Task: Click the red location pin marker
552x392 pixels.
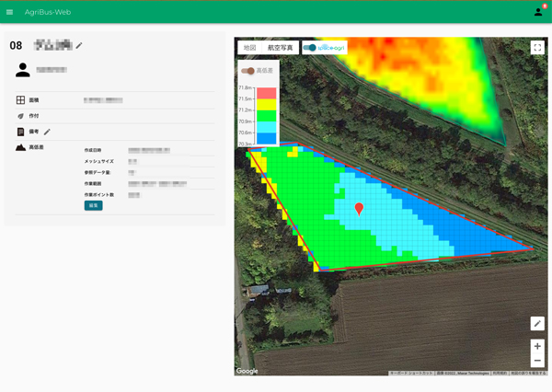Action: pyautogui.click(x=359, y=209)
